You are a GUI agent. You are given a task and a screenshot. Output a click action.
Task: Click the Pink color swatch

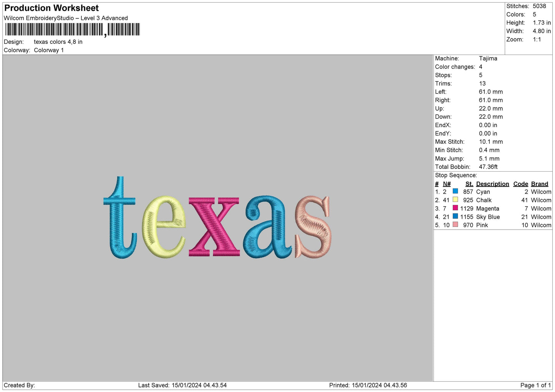pos(455,225)
